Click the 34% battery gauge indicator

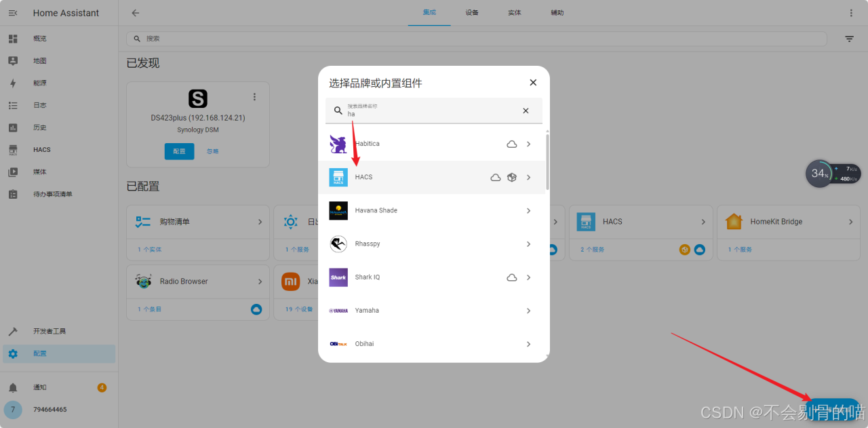pyautogui.click(x=819, y=174)
